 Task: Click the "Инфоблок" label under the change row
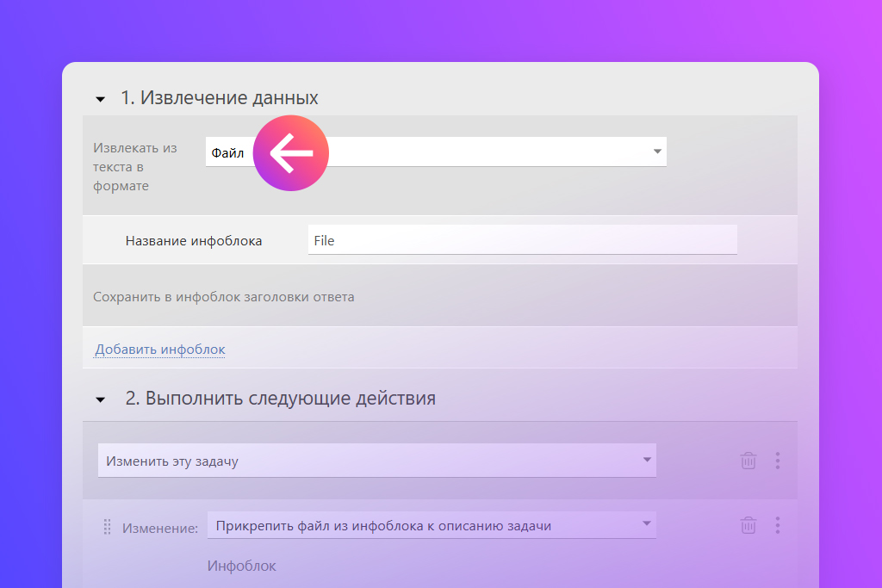[x=242, y=566]
